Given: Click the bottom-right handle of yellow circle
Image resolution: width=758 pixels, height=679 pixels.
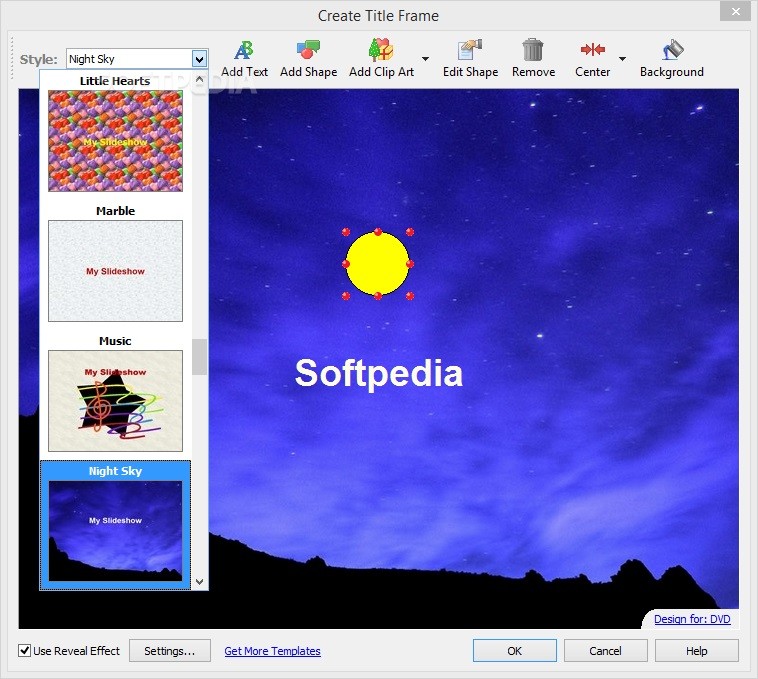Looking at the screenshot, I should [x=410, y=296].
